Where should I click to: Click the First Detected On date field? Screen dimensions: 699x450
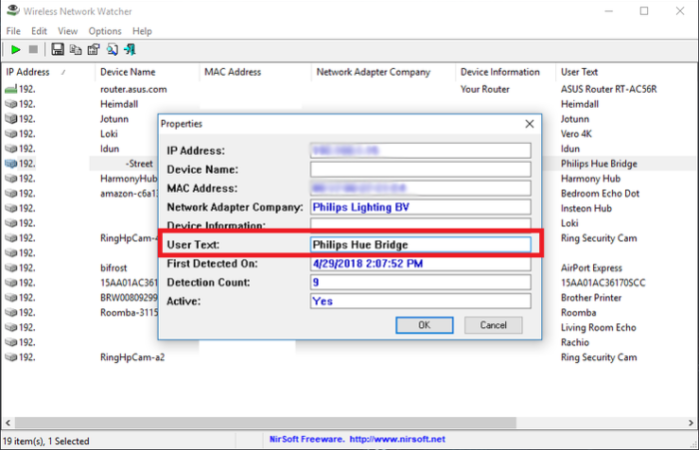420,264
